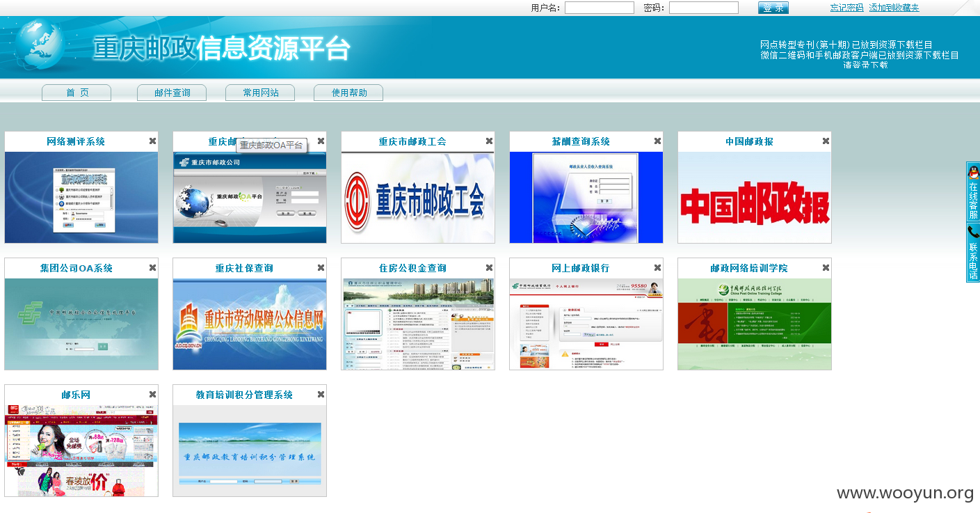Select the 重庆市劳动保障公众信息网 thumbnail

[x=250, y=324]
